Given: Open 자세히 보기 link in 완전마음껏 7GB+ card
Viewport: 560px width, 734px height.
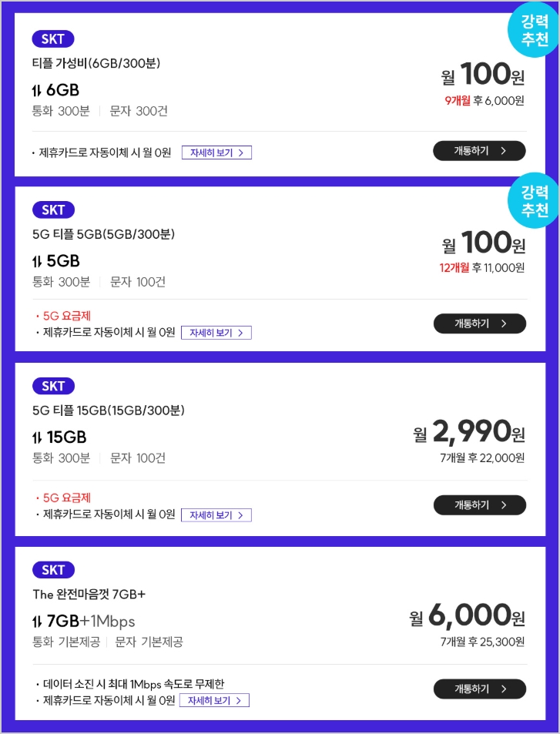Looking at the screenshot, I should point(214,701).
